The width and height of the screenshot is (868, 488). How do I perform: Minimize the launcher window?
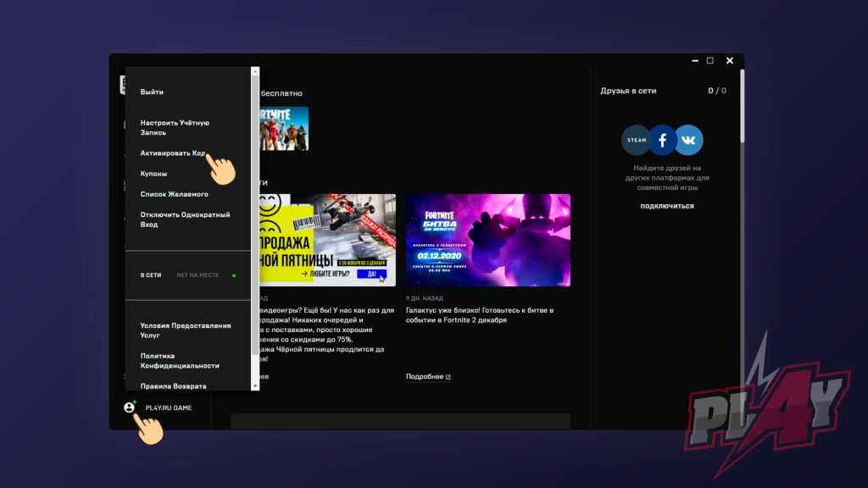(692, 60)
